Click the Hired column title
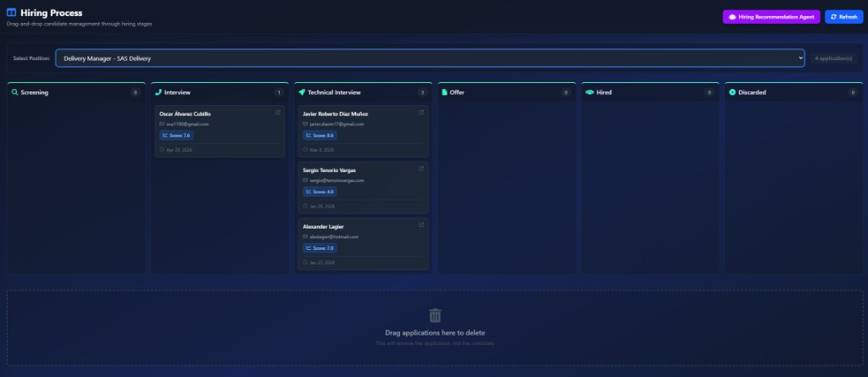The height and width of the screenshot is (377, 868). point(604,92)
